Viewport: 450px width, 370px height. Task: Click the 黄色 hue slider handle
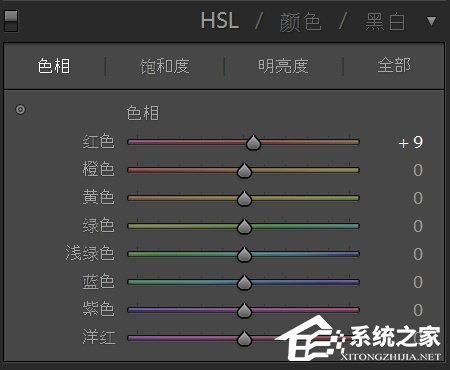[244, 199]
